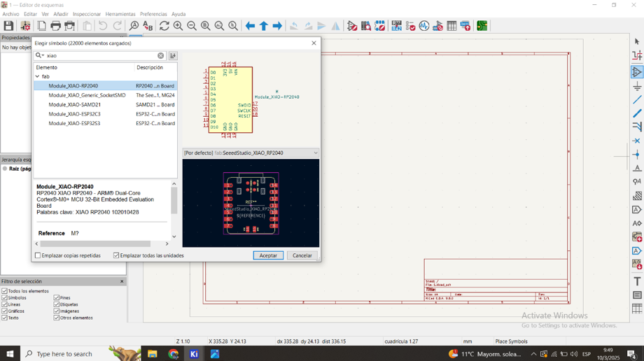644x361 pixels.
Task: Click the Windows Start button
Action: coord(9,353)
